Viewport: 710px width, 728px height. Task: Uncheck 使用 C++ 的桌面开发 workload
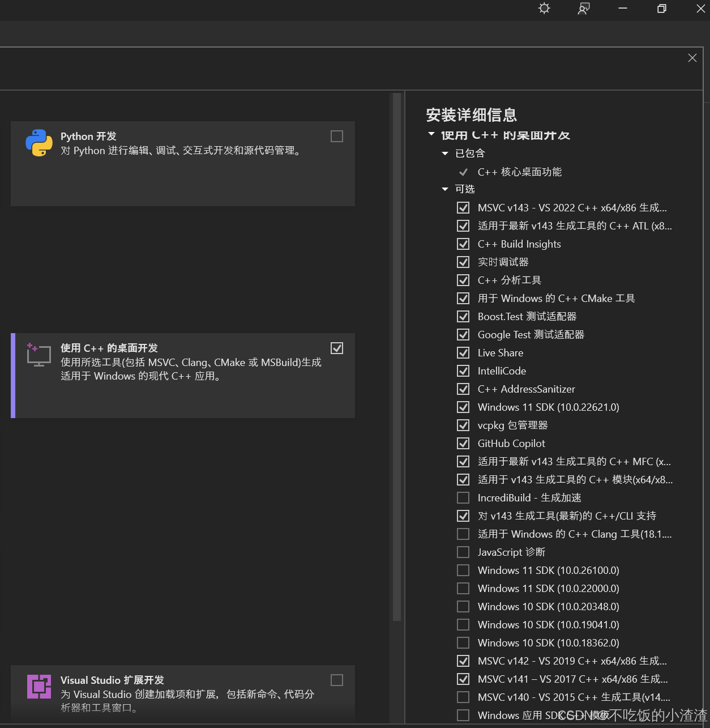point(336,348)
